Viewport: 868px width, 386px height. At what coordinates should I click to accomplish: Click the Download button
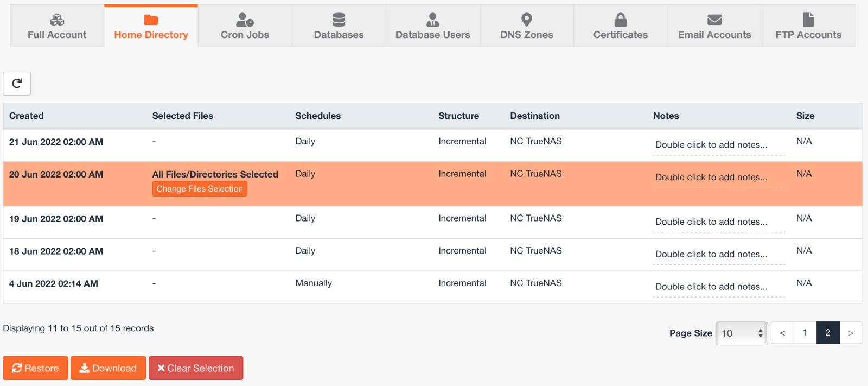click(x=108, y=368)
